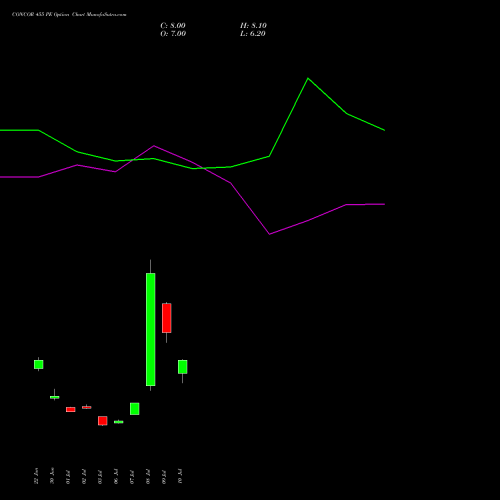Click the '06 Jul' date axis label
The height and width of the screenshot is (500, 500).
116,477
